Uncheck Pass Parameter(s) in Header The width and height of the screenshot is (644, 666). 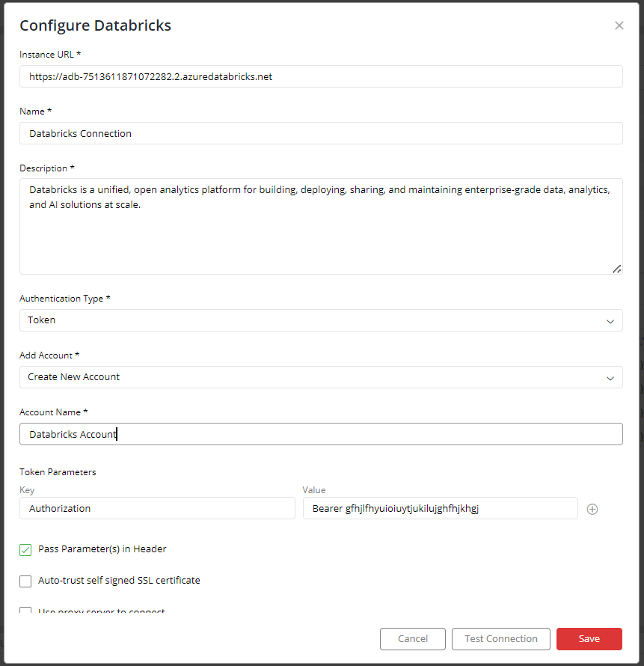click(x=25, y=549)
